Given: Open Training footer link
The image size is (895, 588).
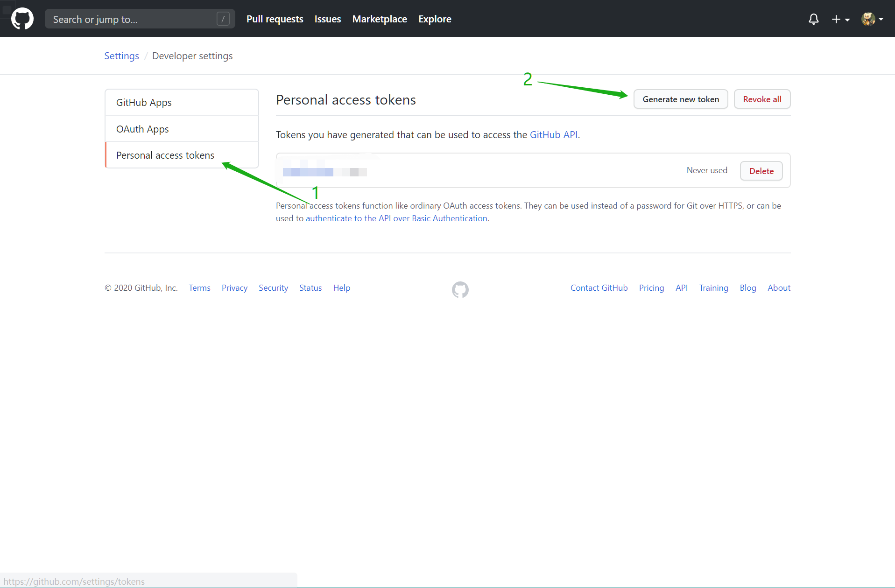Looking at the screenshot, I should coord(713,288).
